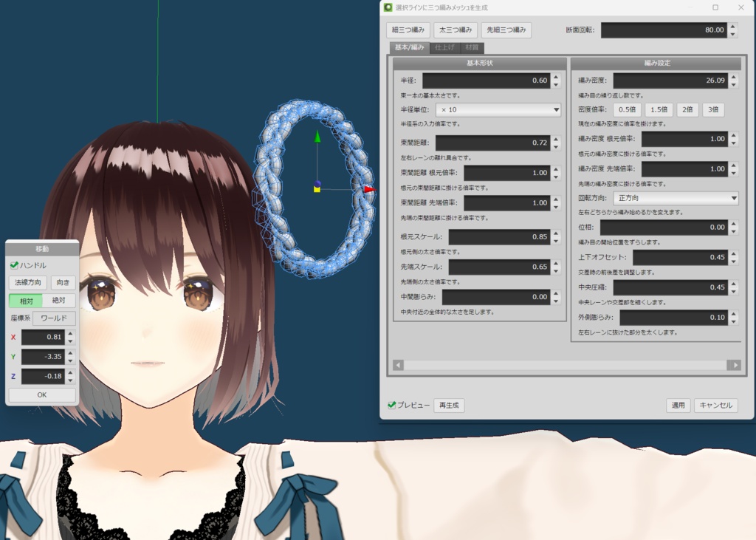Click the red X-axis gizmo arrow
Screen dimensions: 756x540
(x=369, y=190)
